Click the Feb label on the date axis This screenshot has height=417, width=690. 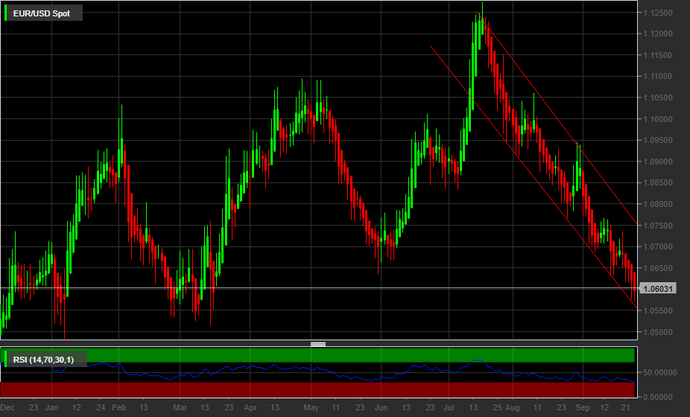tap(119, 409)
